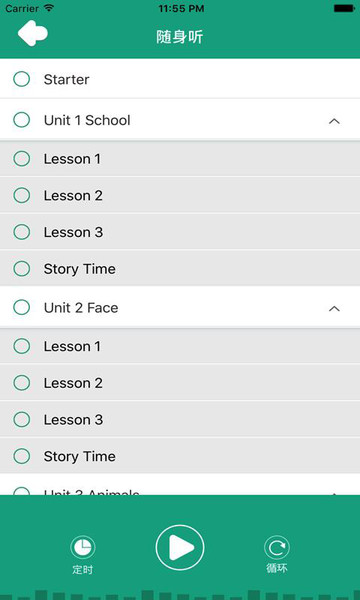Check the circle for Unit 2 Lesson 1
This screenshot has width=360, height=600.
point(21,346)
